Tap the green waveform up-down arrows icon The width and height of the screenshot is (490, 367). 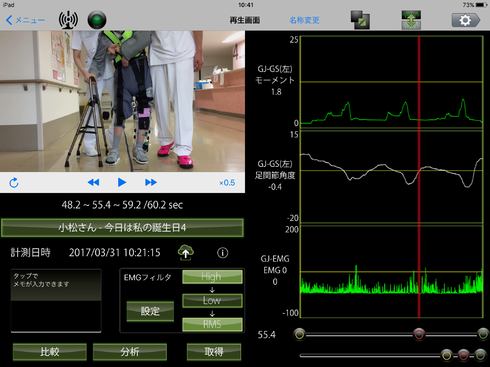point(411,20)
